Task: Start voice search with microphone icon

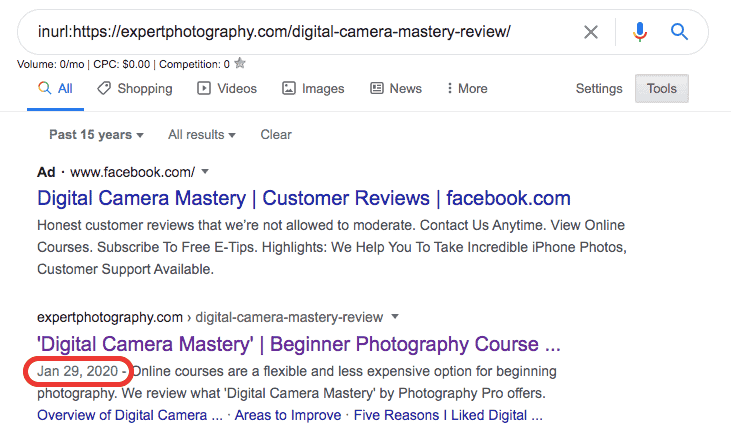Action: [x=640, y=32]
